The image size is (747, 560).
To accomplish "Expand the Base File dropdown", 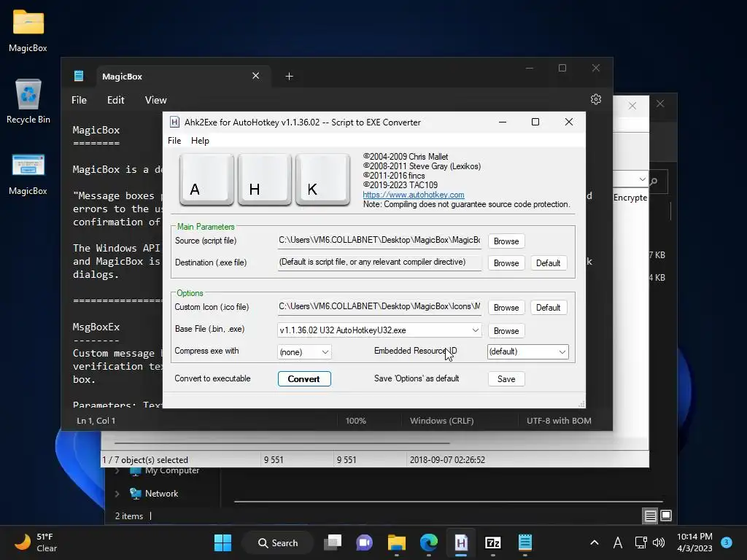I will point(475,330).
